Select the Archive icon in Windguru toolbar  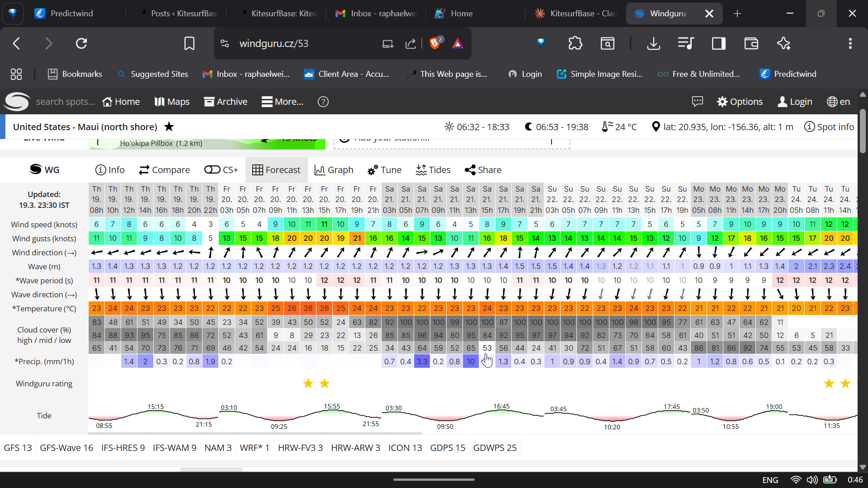[225, 101]
